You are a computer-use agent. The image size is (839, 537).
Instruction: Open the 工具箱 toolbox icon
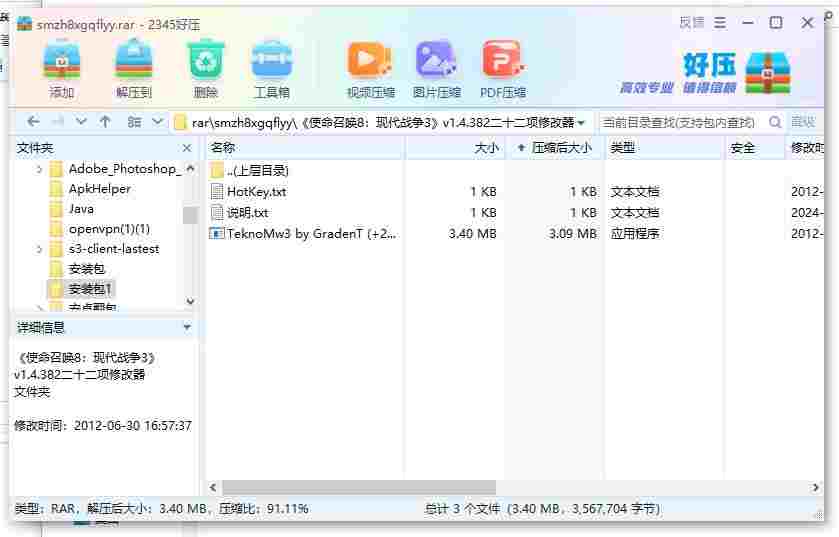[272, 60]
